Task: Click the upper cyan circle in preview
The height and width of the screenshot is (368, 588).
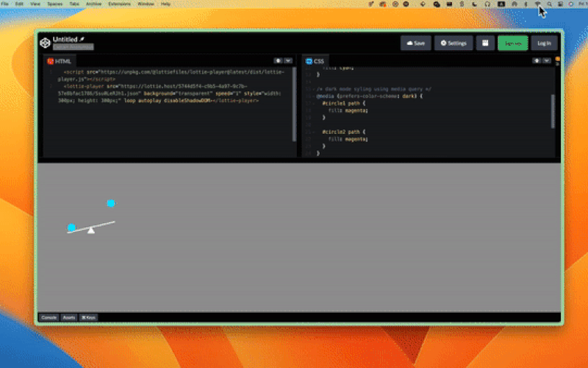Action: click(x=111, y=203)
